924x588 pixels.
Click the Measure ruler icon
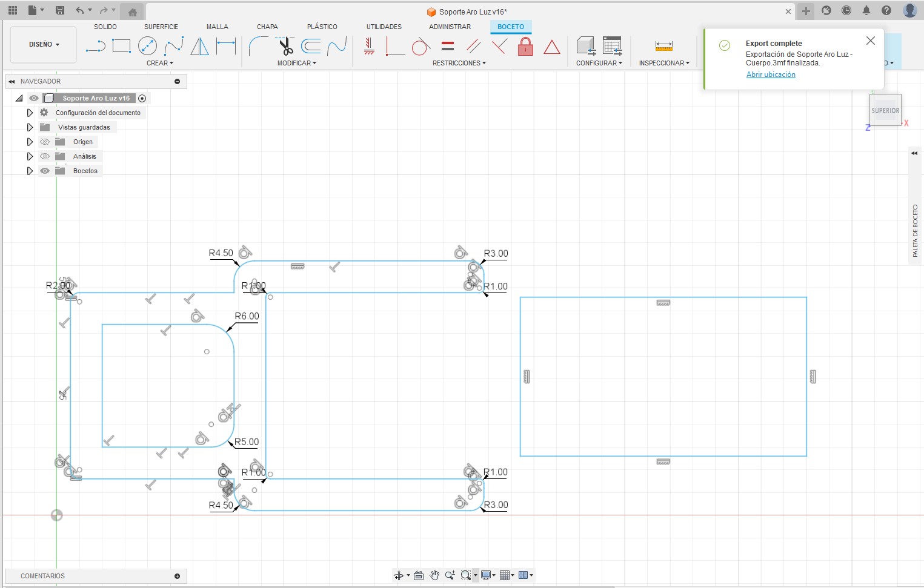tap(663, 46)
